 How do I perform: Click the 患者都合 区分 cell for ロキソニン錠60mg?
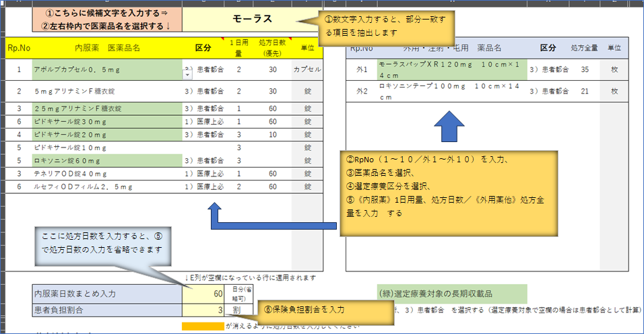point(203,160)
